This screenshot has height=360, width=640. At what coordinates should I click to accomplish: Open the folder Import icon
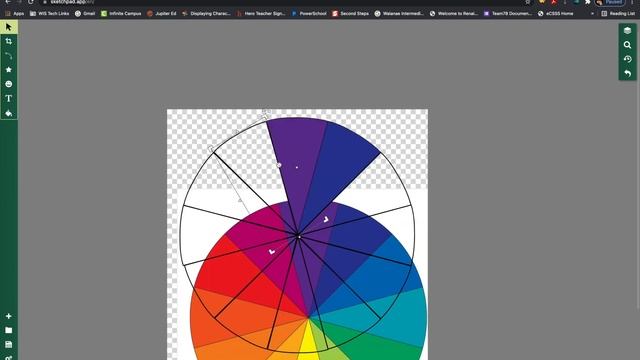[9, 330]
